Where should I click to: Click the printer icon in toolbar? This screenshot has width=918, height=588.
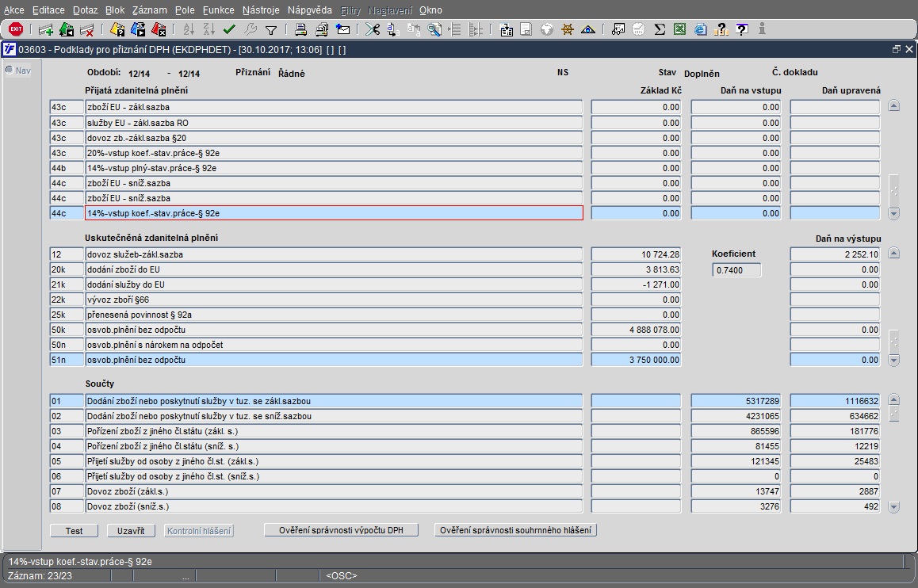pyautogui.click(x=301, y=29)
